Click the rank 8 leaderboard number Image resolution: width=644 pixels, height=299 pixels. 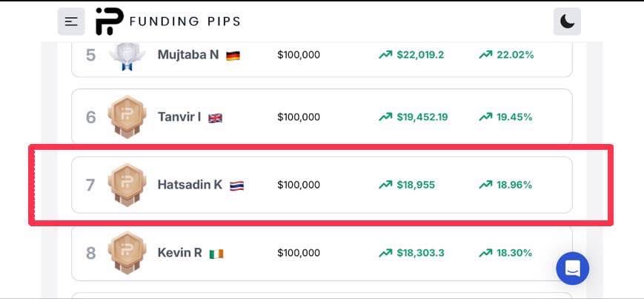click(91, 253)
